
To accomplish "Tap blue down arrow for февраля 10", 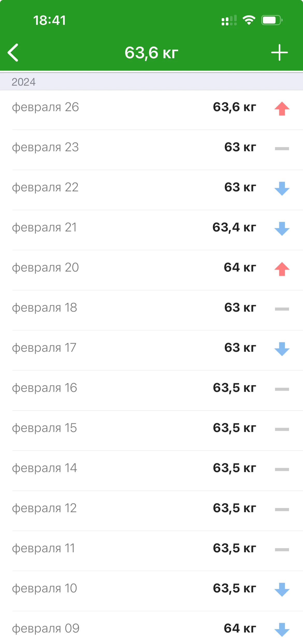I will (x=282, y=589).
